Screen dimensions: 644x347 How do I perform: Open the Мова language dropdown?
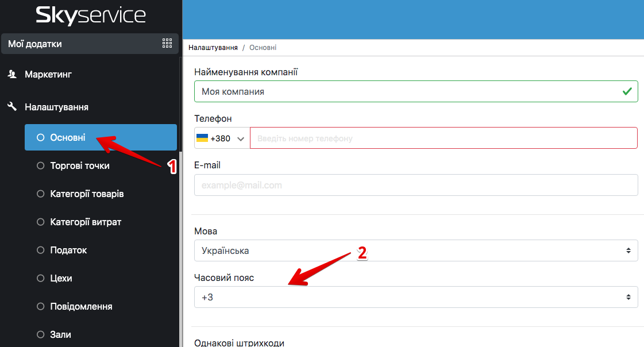coord(415,250)
